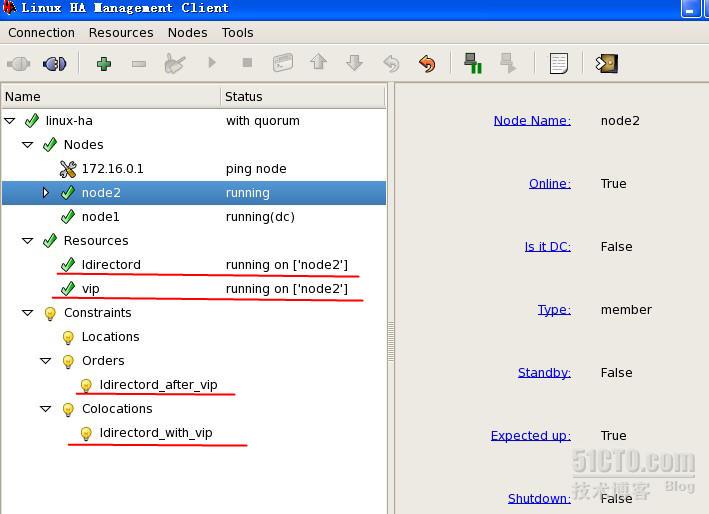Image resolution: width=709 pixels, height=514 pixels.
Task: Click the Name column header
Action: click(x=111, y=97)
